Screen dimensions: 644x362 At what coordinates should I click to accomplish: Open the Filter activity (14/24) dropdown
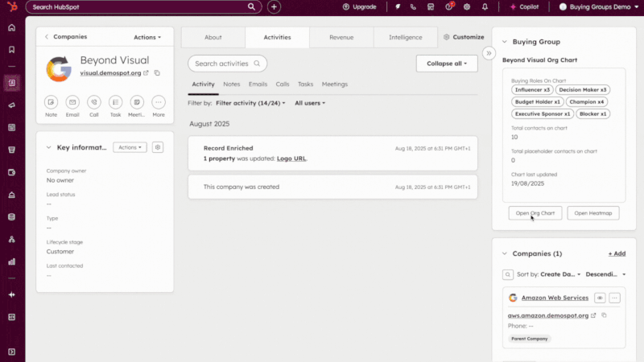(250, 103)
